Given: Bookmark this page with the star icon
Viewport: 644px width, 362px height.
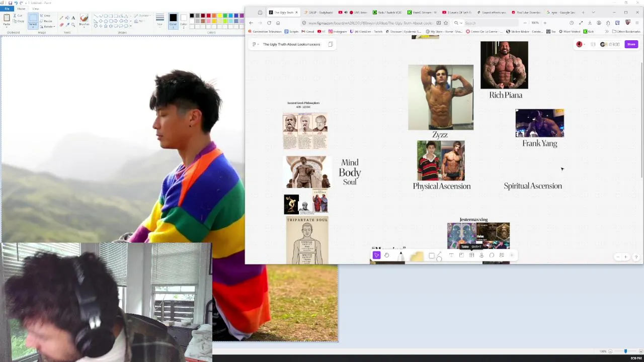Looking at the screenshot, I should [446, 23].
